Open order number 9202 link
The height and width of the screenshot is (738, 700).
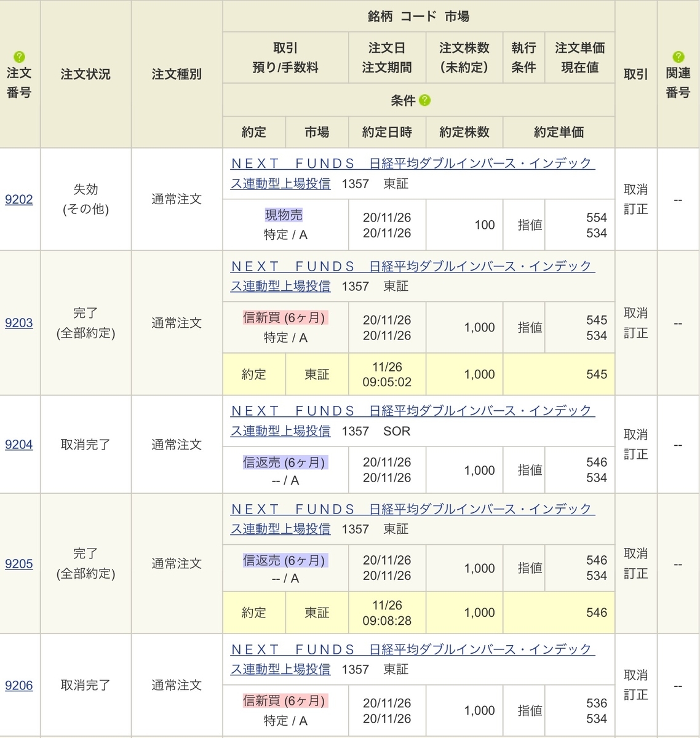pyautogui.click(x=19, y=199)
